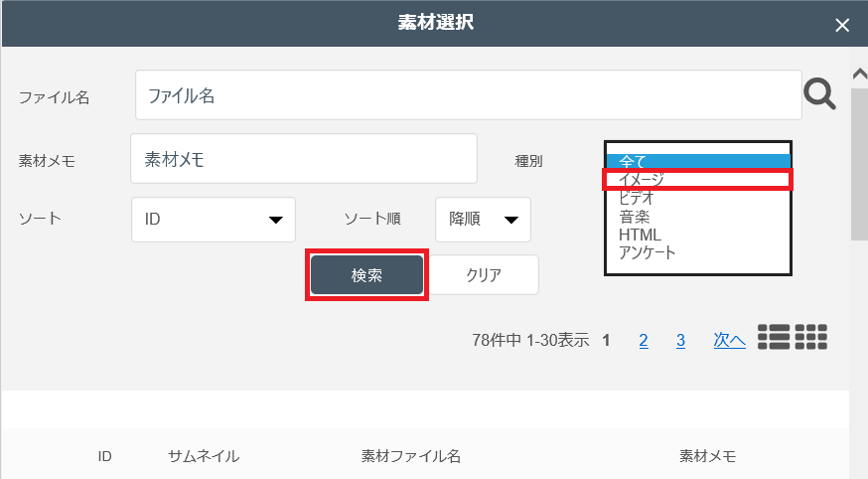This screenshot has height=479, width=868.
Task: Select アンケート from the 種別 list
Action: 697,252
